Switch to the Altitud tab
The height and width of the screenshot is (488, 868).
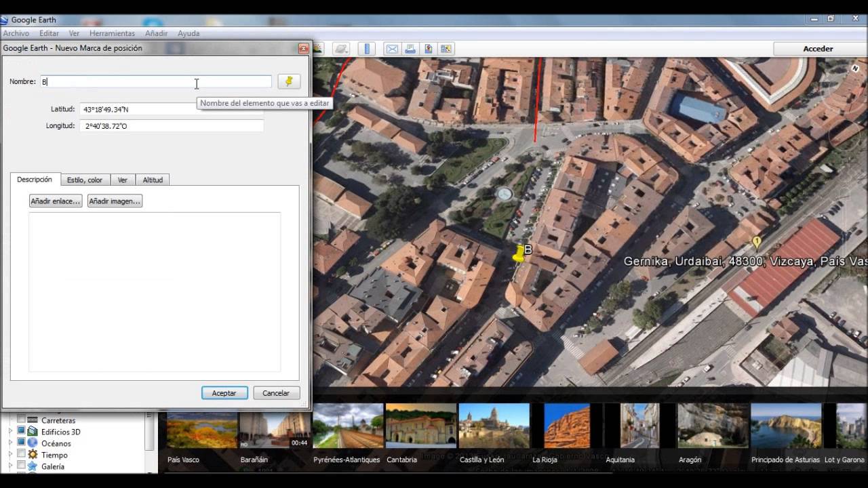(x=153, y=180)
